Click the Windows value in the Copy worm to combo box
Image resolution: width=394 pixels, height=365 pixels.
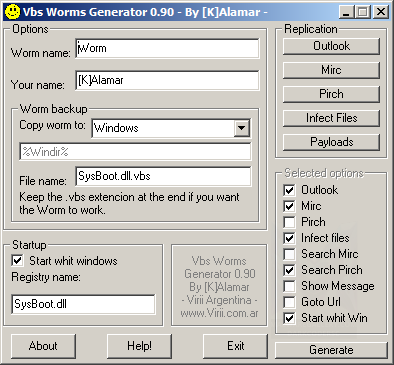116,128
